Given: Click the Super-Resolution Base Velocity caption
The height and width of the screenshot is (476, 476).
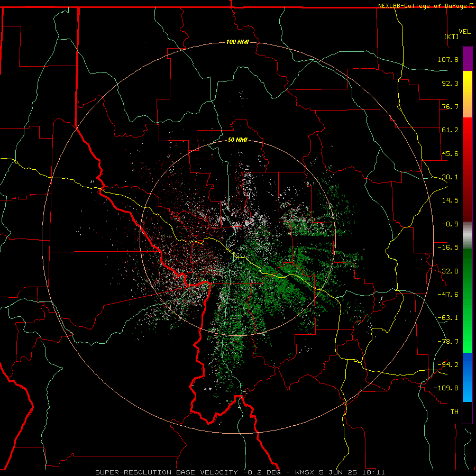Looking at the screenshot, I should pyautogui.click(x=240, y=472).
